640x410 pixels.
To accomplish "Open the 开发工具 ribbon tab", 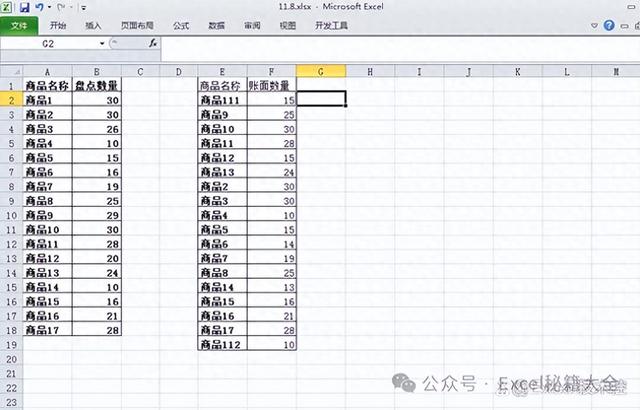I will tap(331, 26).
